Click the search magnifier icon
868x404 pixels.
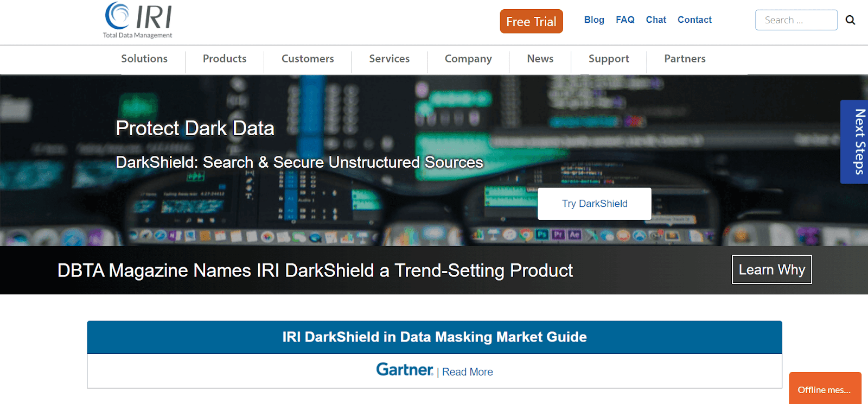(850, 20)
